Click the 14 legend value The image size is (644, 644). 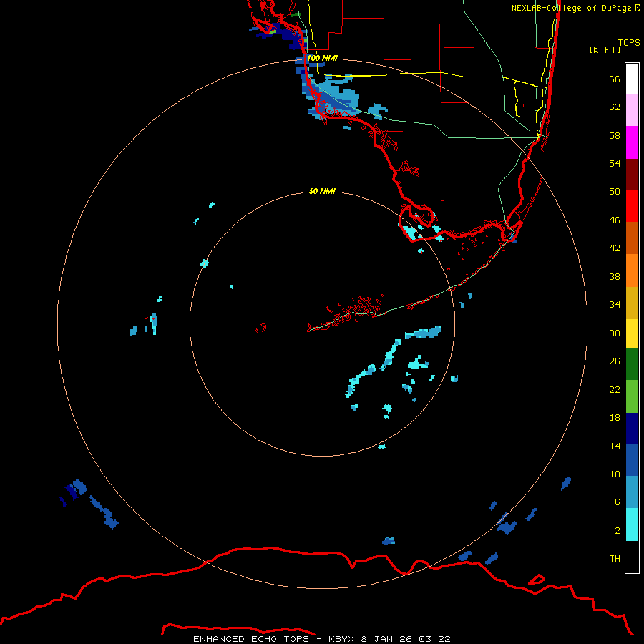coord(615,446)
